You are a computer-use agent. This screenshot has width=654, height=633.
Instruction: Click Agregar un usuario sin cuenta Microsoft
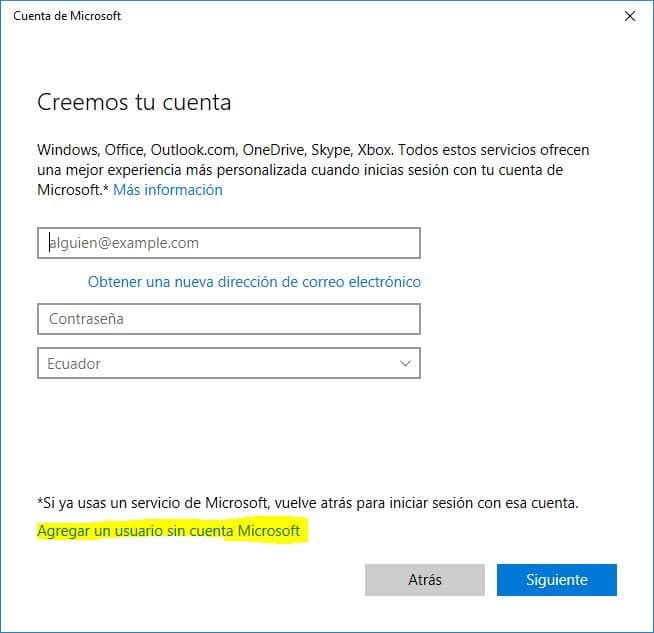click(x=169, y=531)
